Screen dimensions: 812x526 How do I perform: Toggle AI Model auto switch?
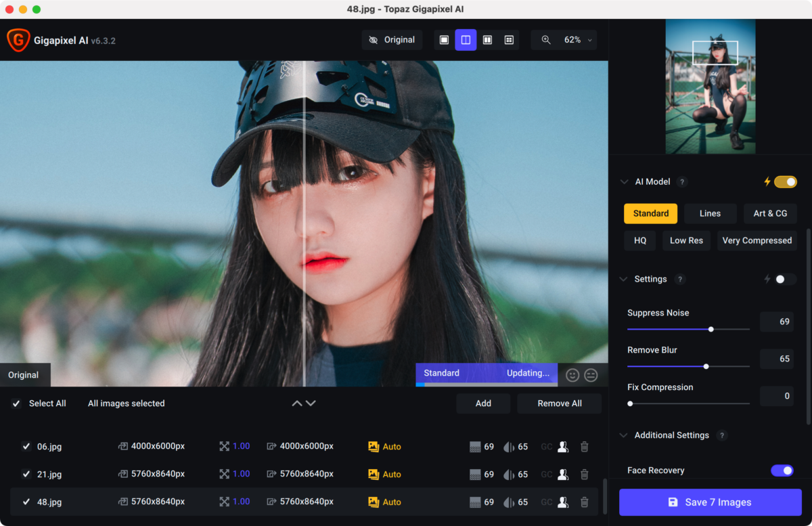tap(786, 181)
